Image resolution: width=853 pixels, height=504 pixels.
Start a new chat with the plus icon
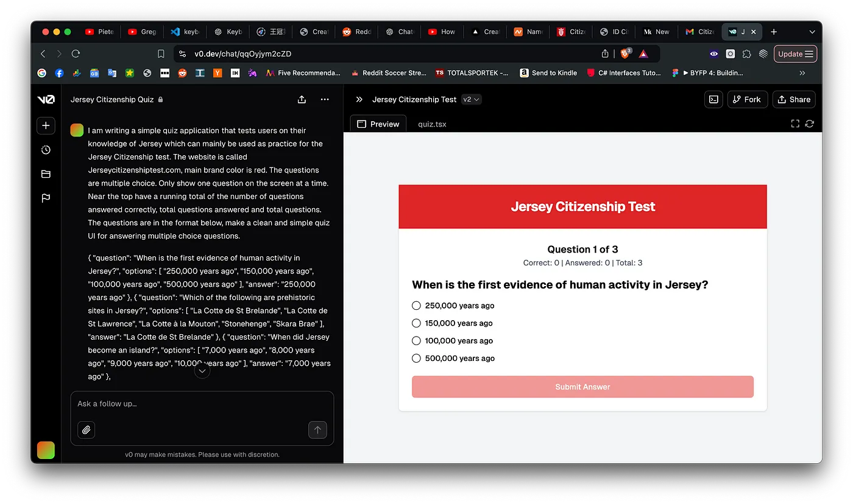tap(46, 125)
